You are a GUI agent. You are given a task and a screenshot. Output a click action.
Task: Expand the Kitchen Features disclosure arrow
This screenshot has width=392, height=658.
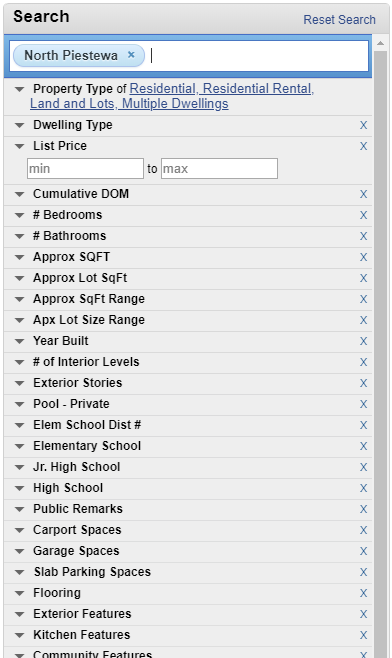pyautogui.click(x=19, y=634)
